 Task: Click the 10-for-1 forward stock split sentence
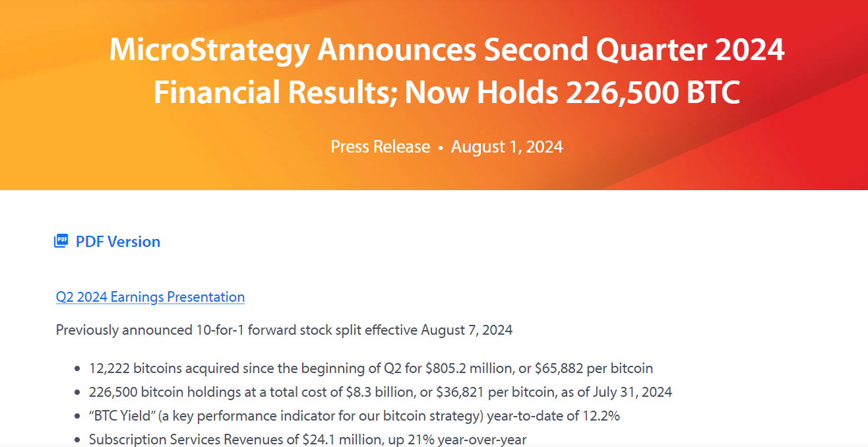(284, 330)
